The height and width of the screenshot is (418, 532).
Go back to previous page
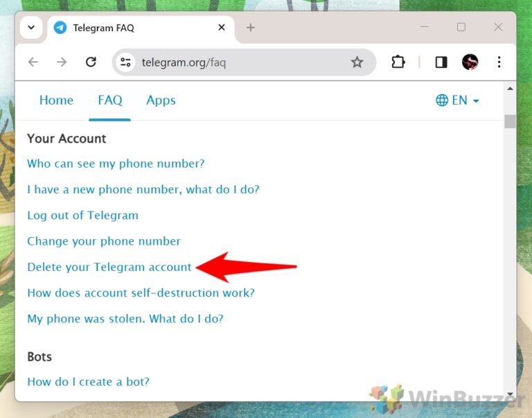[x=33, y=62]
